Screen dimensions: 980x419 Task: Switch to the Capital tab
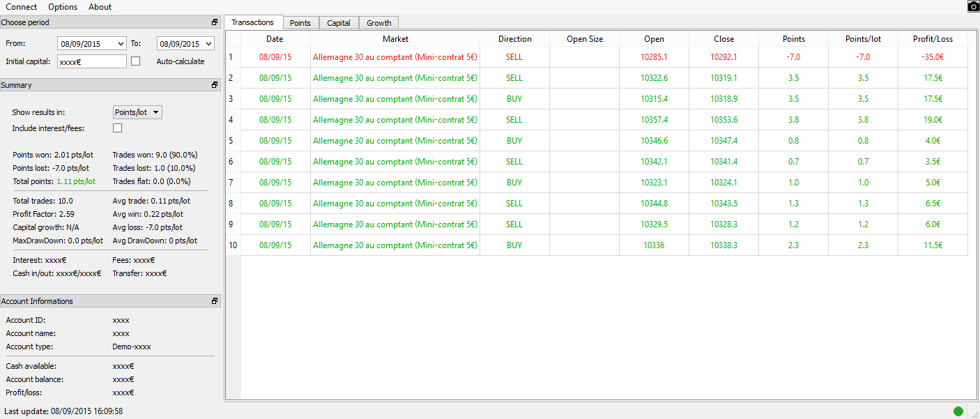[x=339, y=23]
